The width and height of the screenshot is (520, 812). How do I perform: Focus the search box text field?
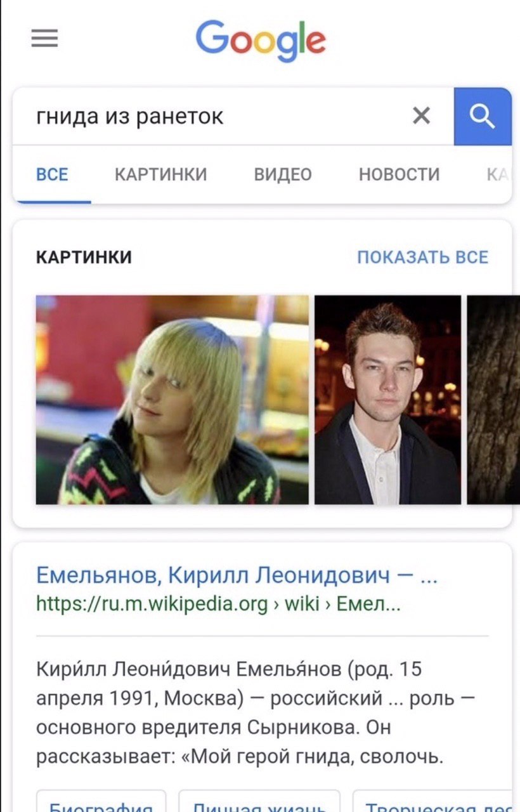(x=216, y=116)
